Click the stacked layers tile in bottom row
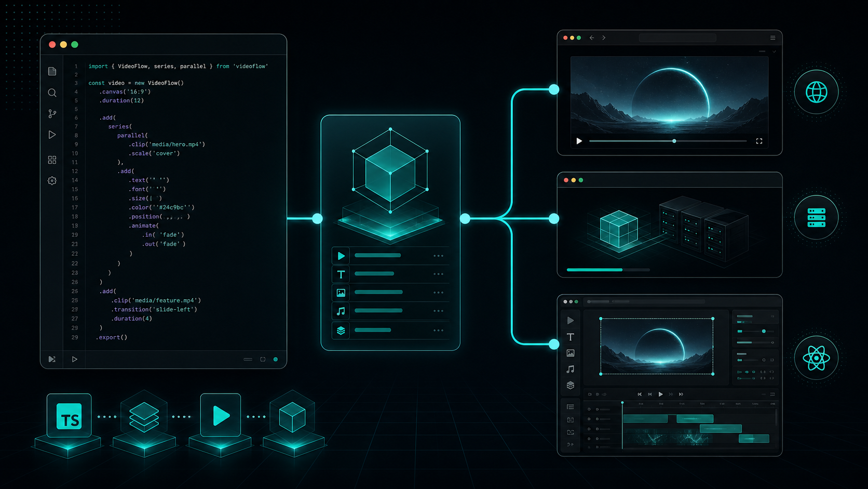The image size is (868, 489). (x=144, y=417)
